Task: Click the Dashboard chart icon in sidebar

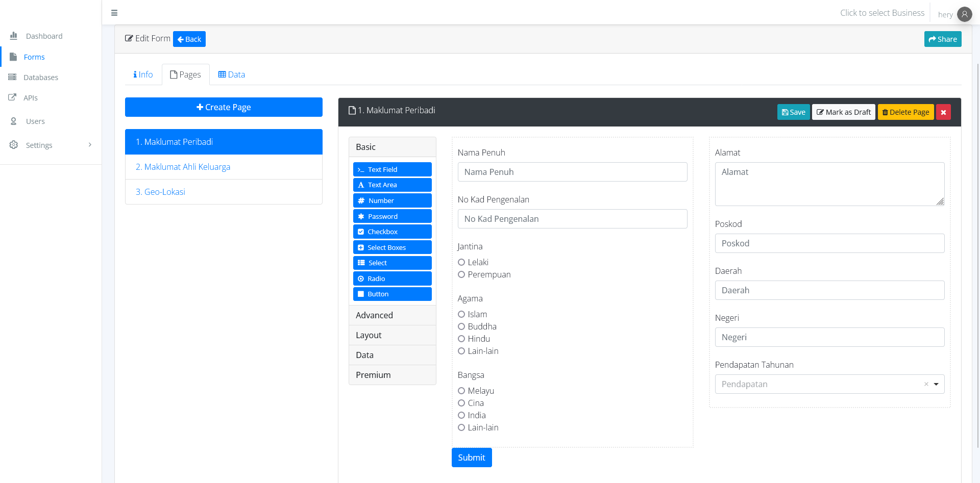Action: [x=14, y=36]
